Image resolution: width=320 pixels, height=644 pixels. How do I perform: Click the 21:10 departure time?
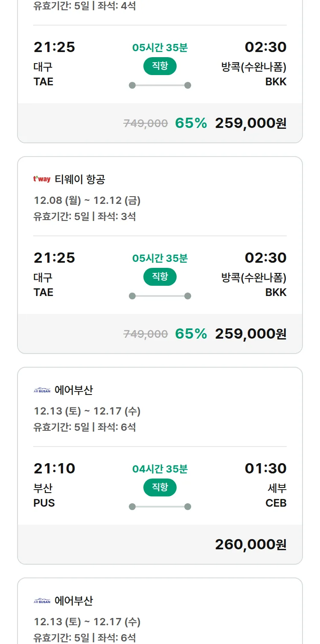point(54,468)
